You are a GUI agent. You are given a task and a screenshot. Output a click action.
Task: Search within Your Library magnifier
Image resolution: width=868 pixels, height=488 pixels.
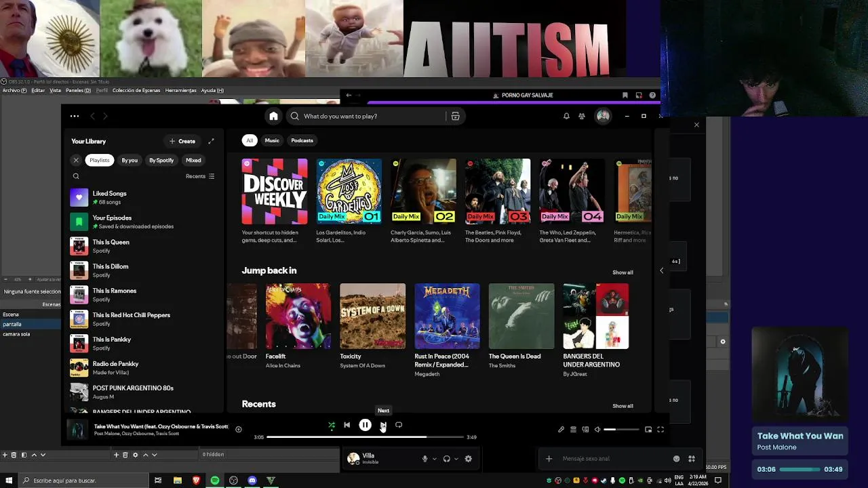click(76, 176)
